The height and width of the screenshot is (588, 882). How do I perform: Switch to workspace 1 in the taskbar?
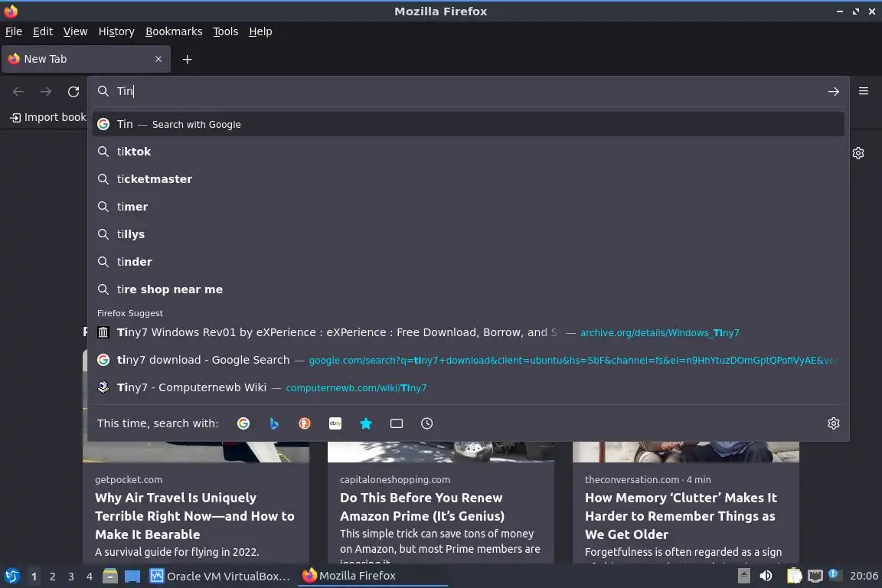(x=34, y=577)
